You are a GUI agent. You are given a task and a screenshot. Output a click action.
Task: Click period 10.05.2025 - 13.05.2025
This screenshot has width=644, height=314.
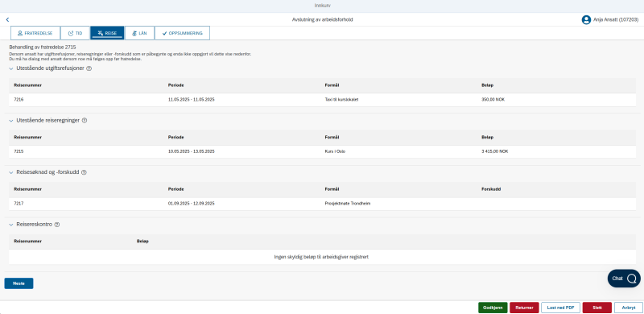click(192, 151)
